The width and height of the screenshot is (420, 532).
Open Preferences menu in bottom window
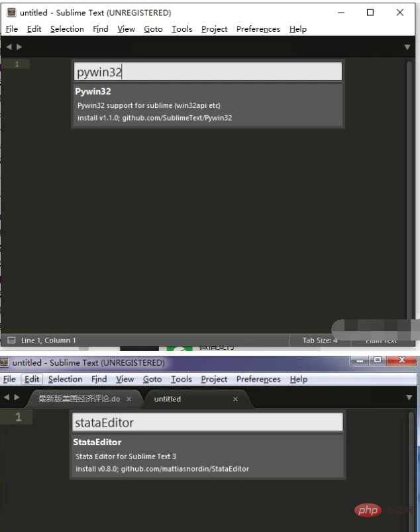(258, 380)
